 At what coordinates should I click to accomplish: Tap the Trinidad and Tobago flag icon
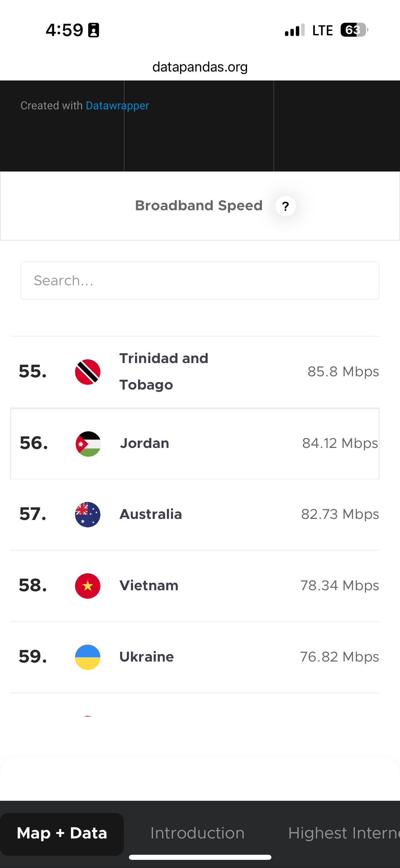pos(88,372)
